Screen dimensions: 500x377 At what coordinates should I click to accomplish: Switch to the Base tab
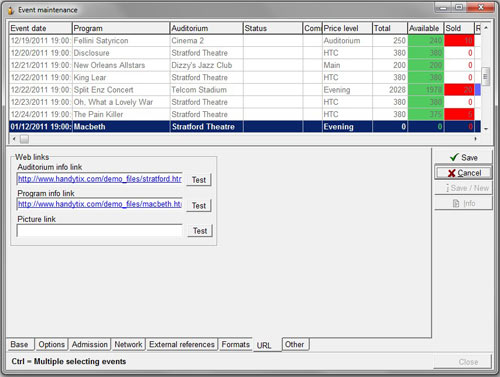(x=20, y=344)
